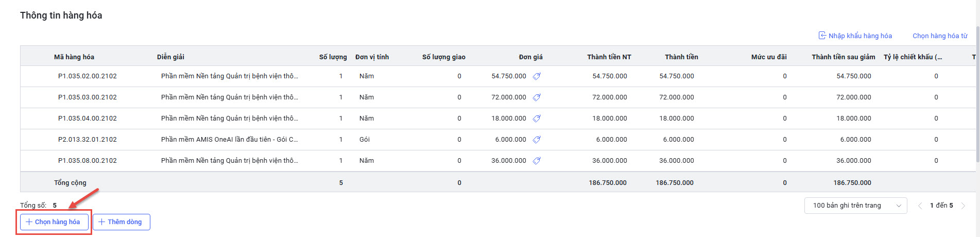
Task: Open the "Chọn hàng hóa từ" link
Action: coord(940,36)
